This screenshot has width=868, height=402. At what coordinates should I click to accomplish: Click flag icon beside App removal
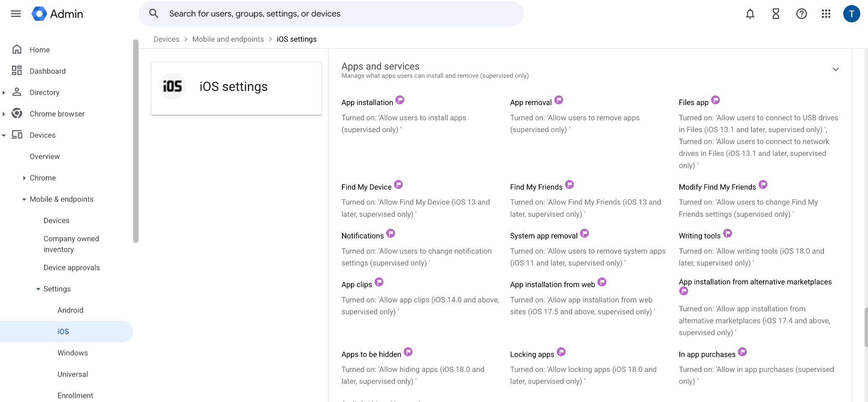pyautogui.click(x=559, y=100)
